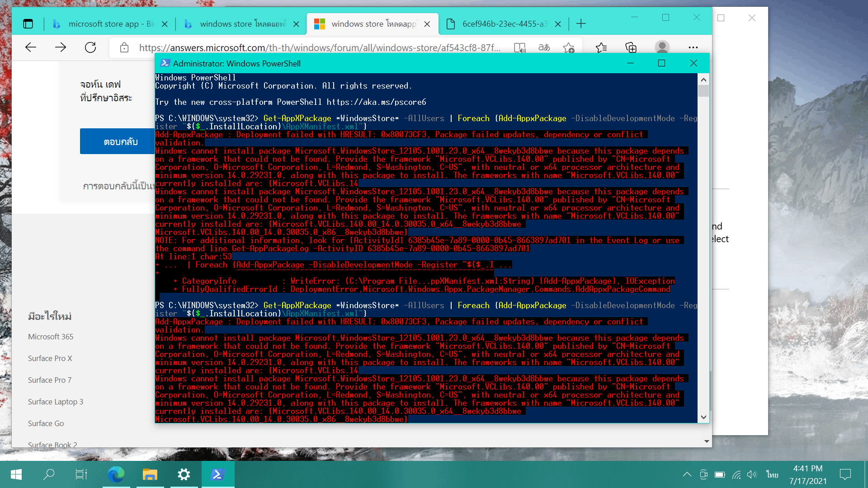This screenshot has width=868, height=488.
Task: Add page to favorites star icon
Action: point(569,47)
